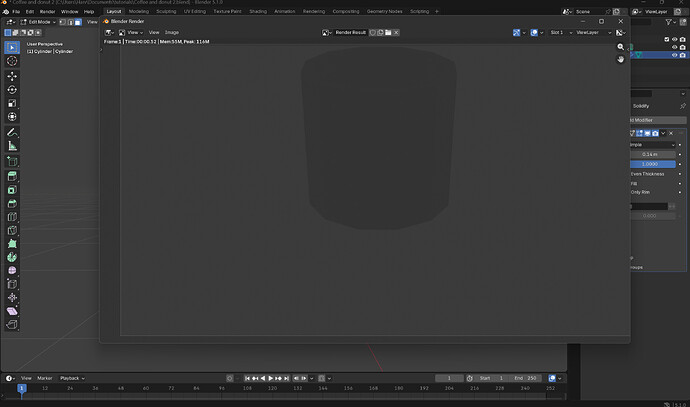Play the timeline animation
This screenshot has height=407, width=690.
click(270, 378)
